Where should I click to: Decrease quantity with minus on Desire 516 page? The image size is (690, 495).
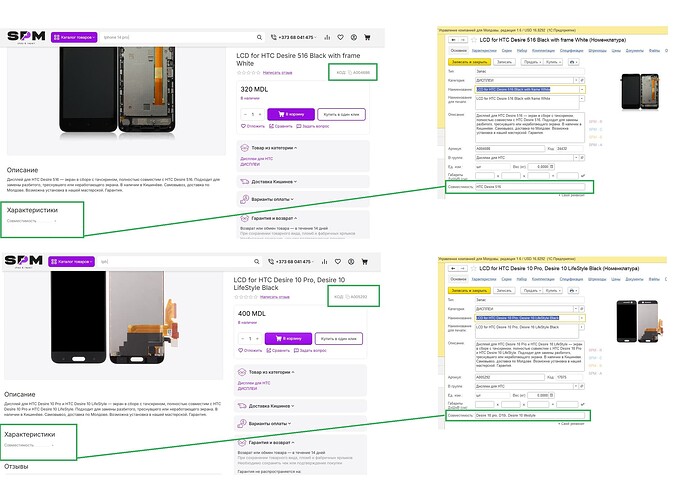pos(245,114)
